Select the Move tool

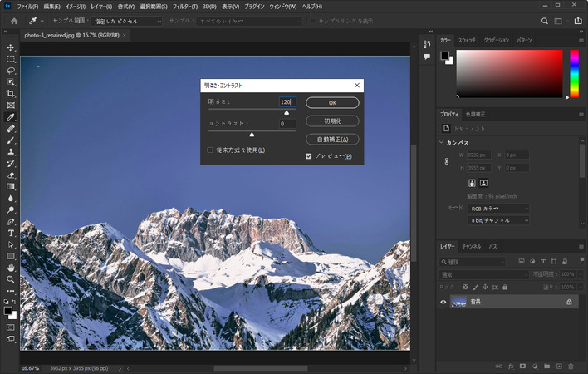point(11,47)
